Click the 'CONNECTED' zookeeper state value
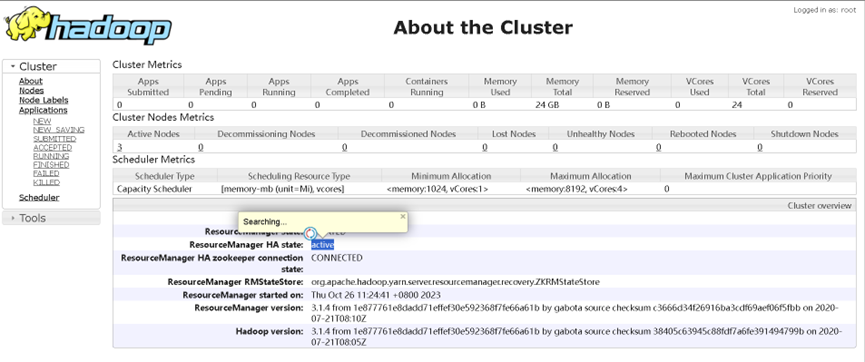 click(x=337, y=258)
